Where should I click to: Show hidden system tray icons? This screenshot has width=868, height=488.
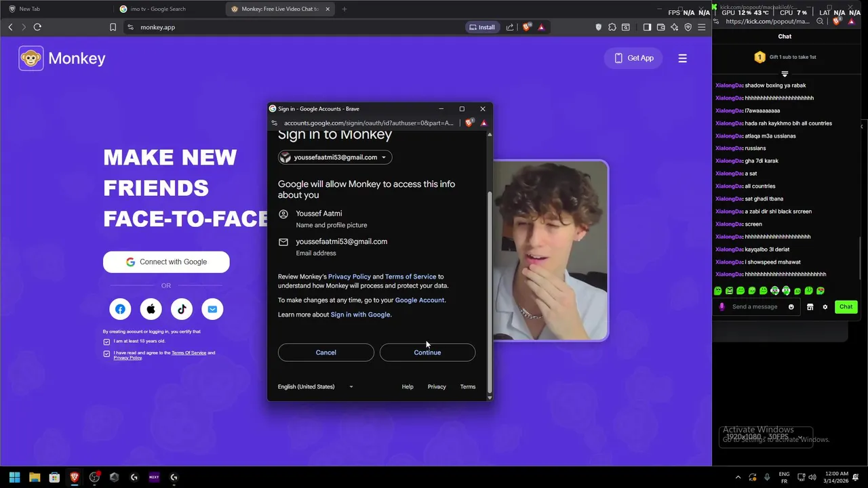[x=738, y=477]
